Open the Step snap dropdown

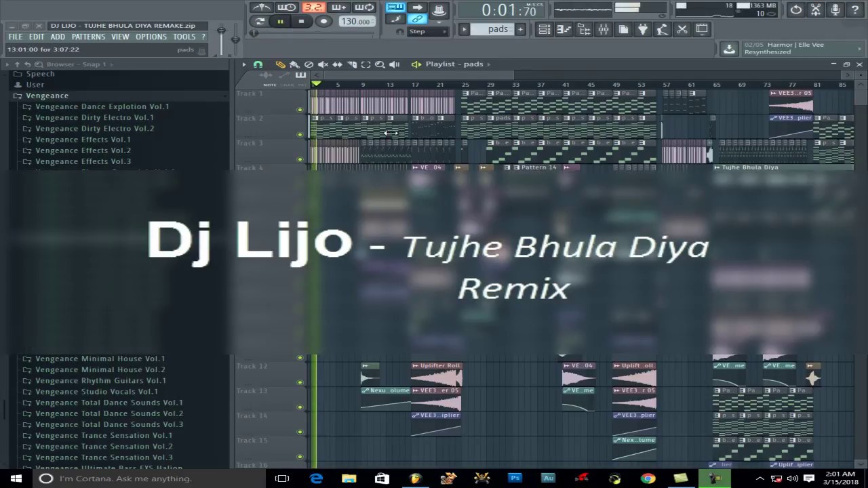pyautogui.click(x=428, y=31)
